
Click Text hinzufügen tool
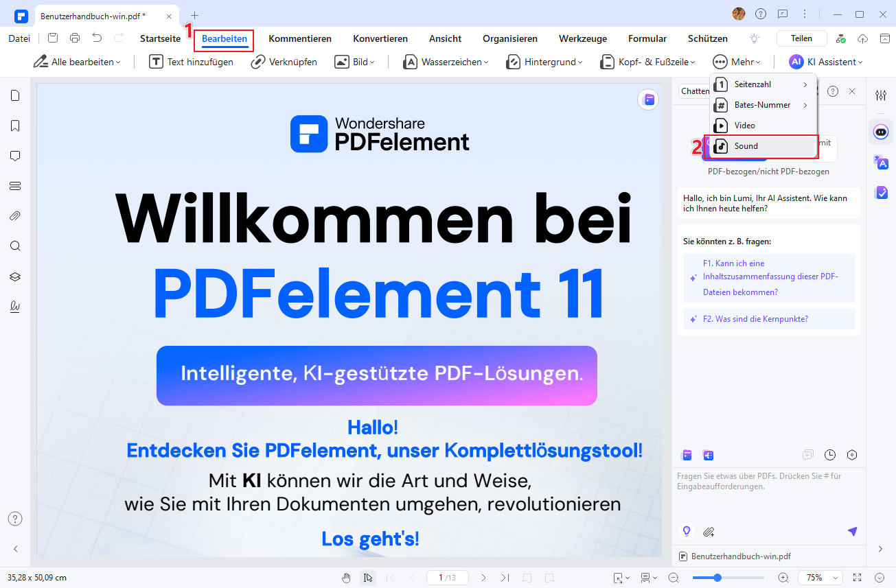[192, 62]
